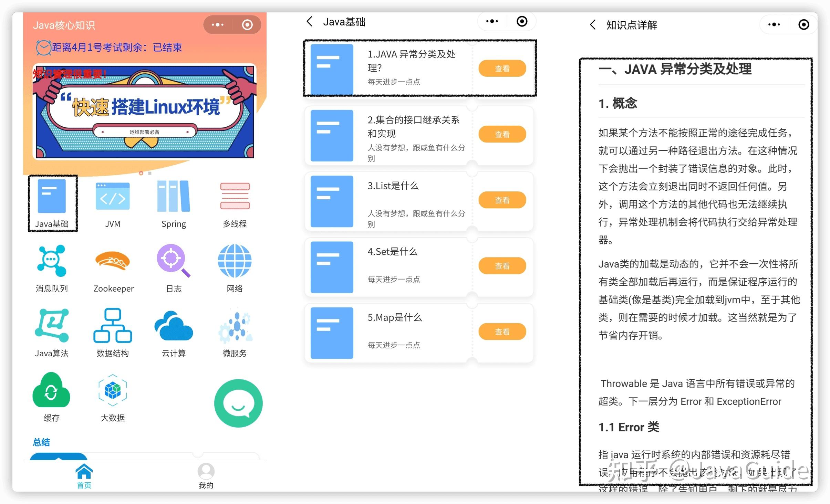Click 查看 on '1.JAVA 异常分类及处理?'
This screenshot has height=504, width=830.
coord(502,68)
